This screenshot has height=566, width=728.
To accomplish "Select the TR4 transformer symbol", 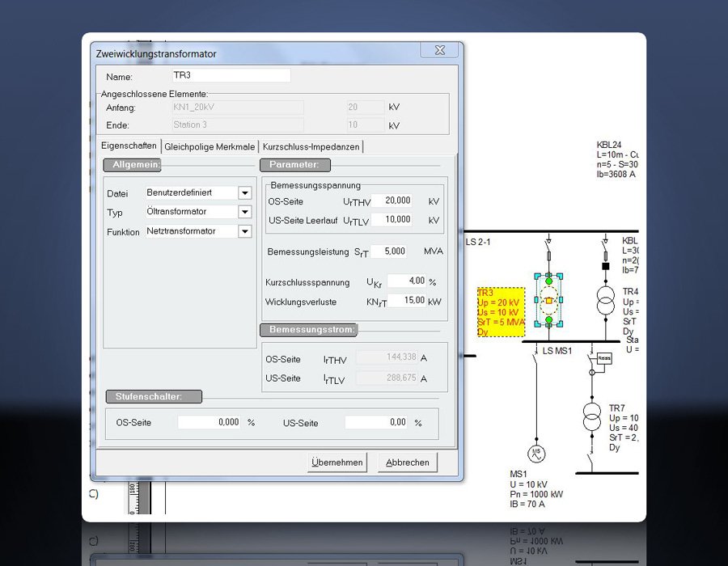I will tap(605, 301).
